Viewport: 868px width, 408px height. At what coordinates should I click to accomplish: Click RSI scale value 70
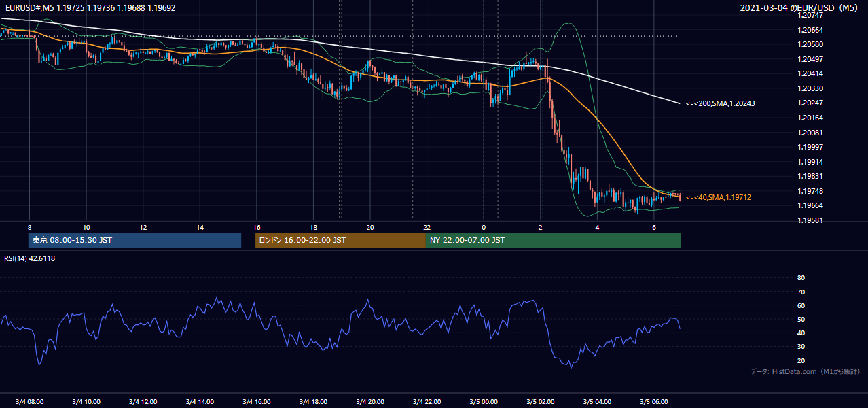(801, 292)
